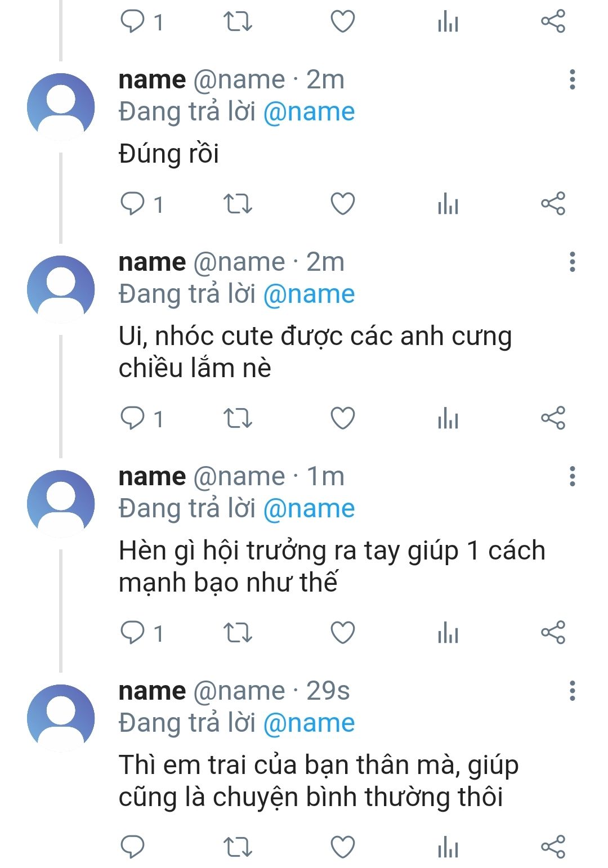
Task: Retweet the topmost partially visible tweet
Action: coord(238,22)
